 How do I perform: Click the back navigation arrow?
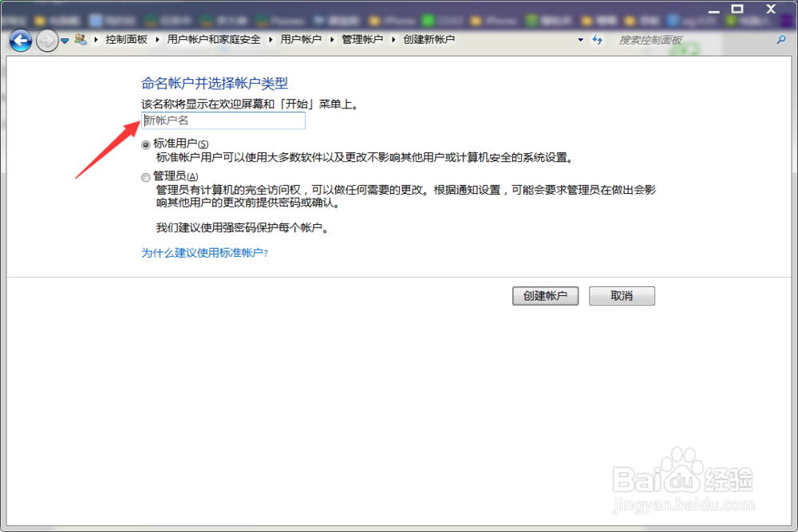[20, 41]
